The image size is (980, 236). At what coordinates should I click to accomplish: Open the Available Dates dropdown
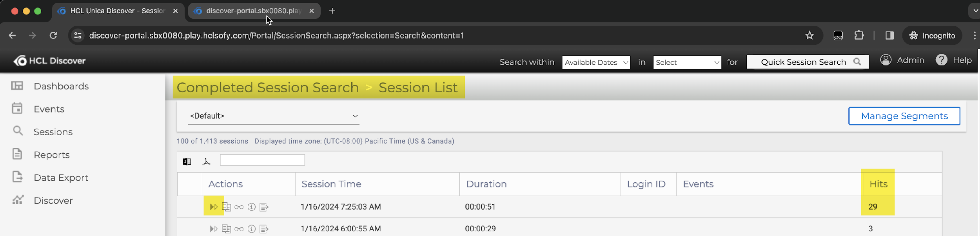coord(596,62)
